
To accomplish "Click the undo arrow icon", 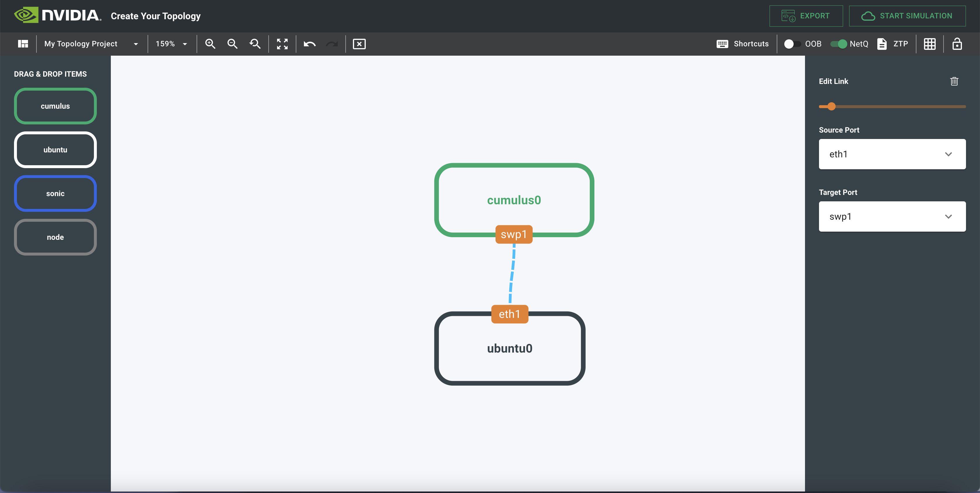I will click(x=310, y=44).
